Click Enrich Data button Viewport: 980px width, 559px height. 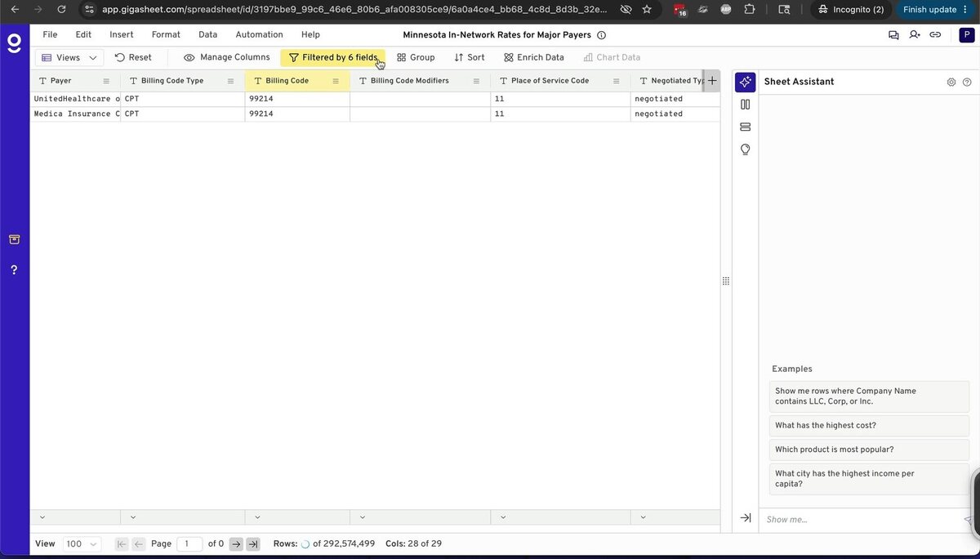(x=534, y=58)
